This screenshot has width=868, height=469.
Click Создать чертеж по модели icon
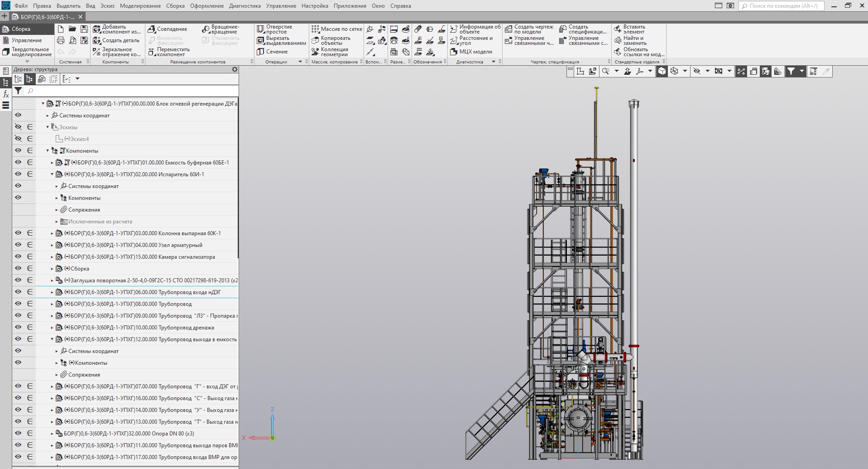pos(508,29)
